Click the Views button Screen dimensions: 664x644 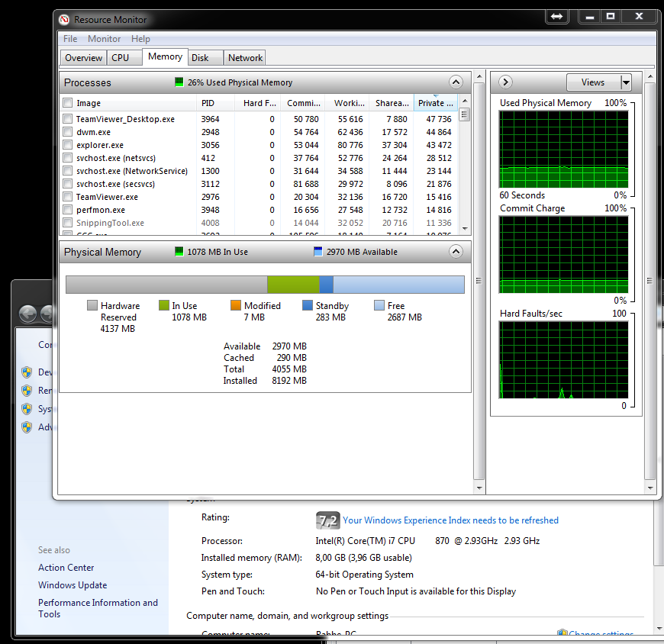pos(593,82)
